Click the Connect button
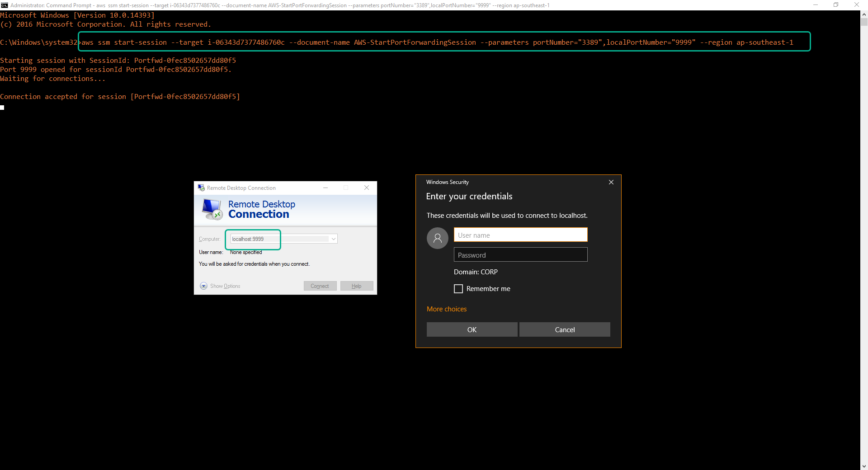The height and width of the screenshot is (470, 868). tap(320, 286)
